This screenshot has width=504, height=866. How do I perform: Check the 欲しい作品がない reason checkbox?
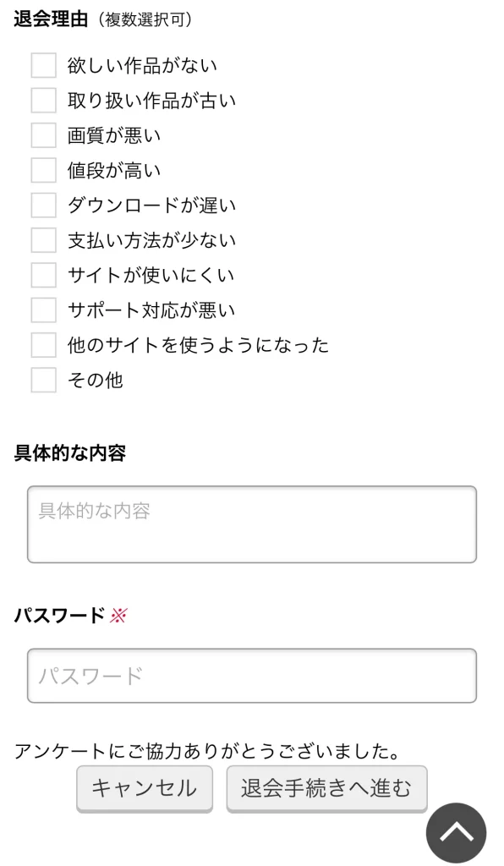(41, 64)
